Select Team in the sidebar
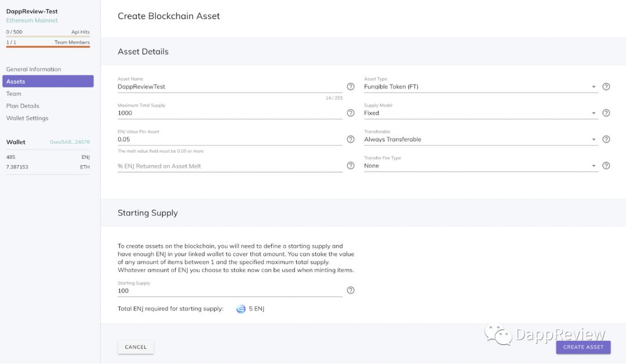 (x=13, y=94)
